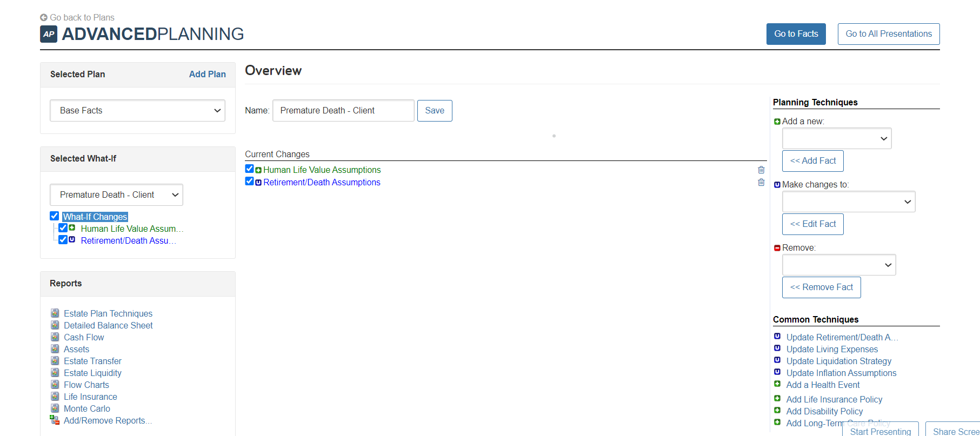Click the Go to Facts button
980x436 pixels.
coord(796,34)
